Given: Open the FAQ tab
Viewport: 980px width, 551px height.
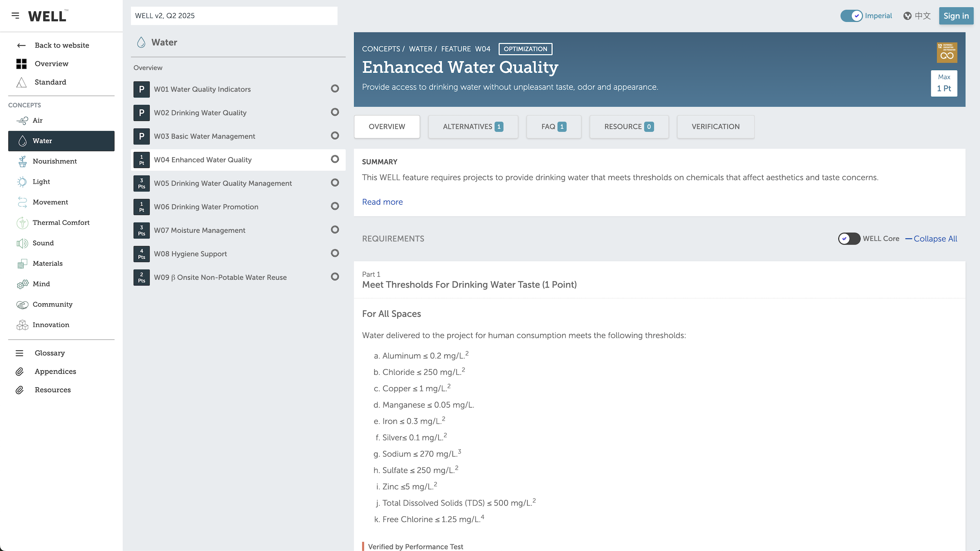Looking at the screenshot, I should (x=554, y=127).
